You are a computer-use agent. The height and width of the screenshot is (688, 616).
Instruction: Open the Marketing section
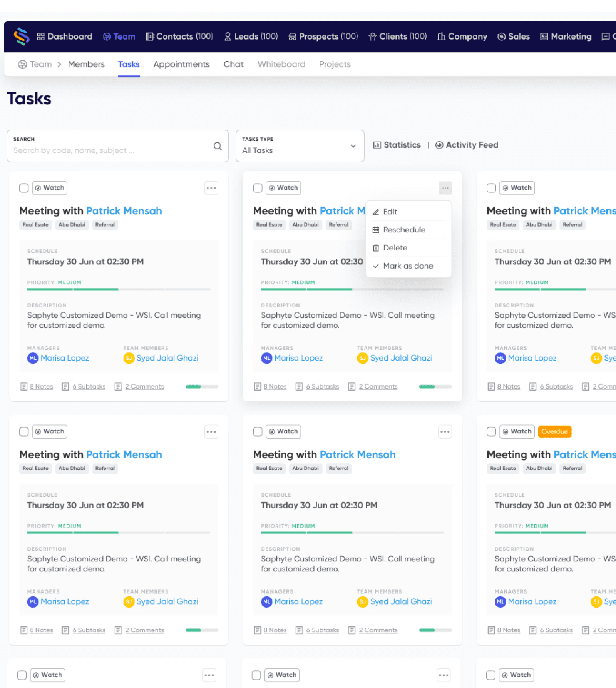(566, 37)
